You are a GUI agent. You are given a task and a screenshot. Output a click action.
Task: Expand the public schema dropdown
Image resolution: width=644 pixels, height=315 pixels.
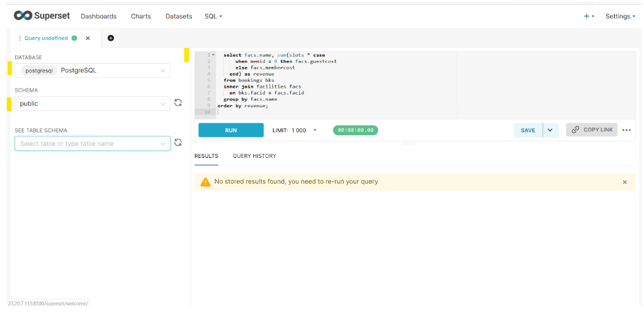tap(163, 104)
